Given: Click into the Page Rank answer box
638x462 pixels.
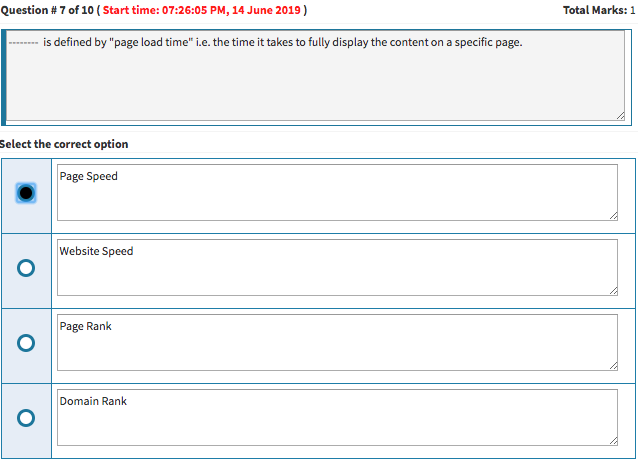Looking at the screenshot, I should point(337,343).
